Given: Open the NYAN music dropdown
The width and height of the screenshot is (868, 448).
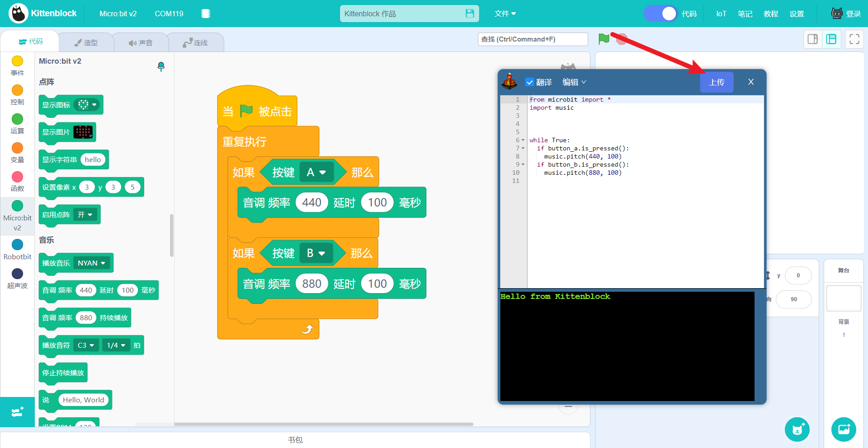Looking at the screenshot, I should (x=92, y=263).
